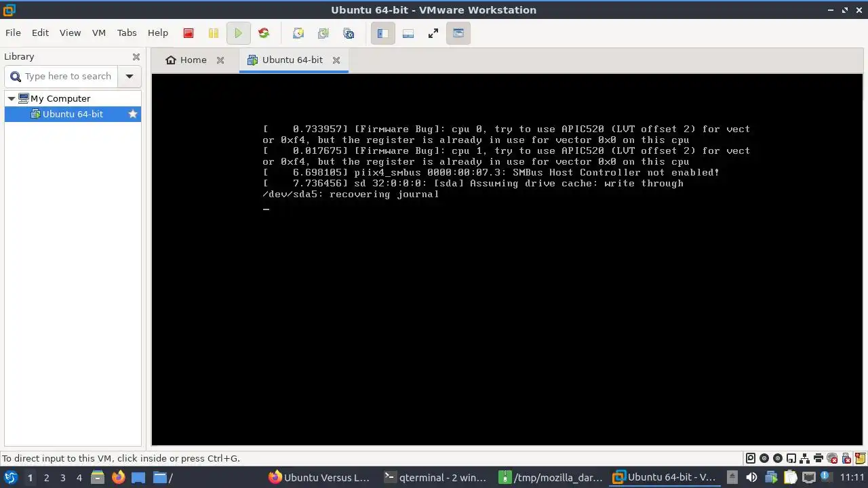Viewport: 868px width, 488px height.
Task: Click the clock showing 11:11
Action: [852, 477]
